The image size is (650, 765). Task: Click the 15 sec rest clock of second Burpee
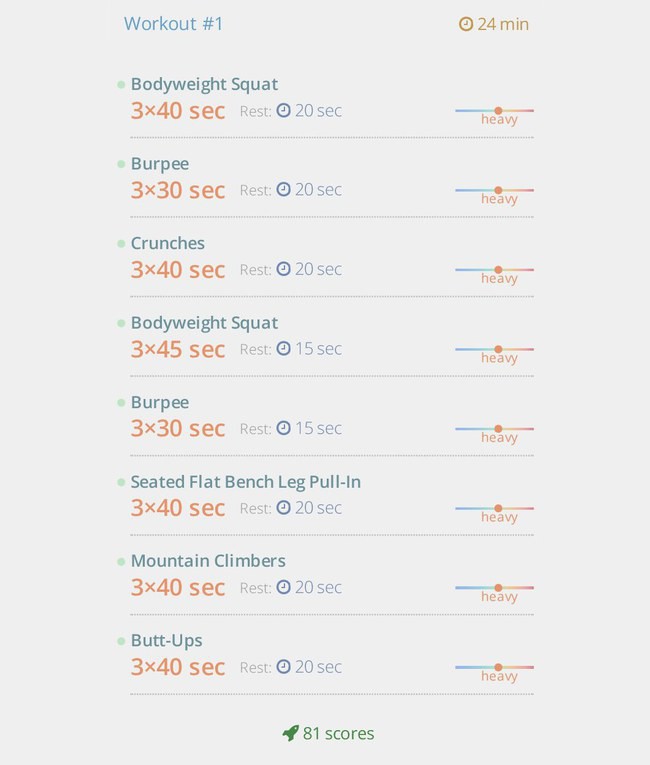tap(284, 428)
